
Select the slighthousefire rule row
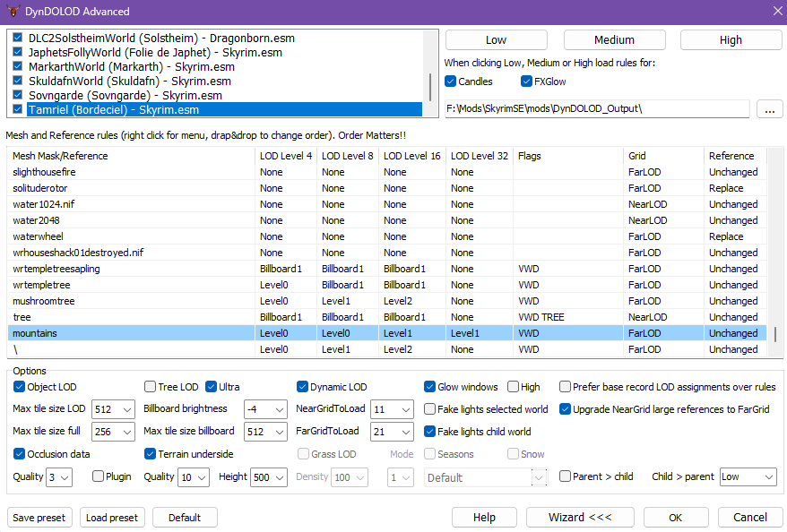386,172
